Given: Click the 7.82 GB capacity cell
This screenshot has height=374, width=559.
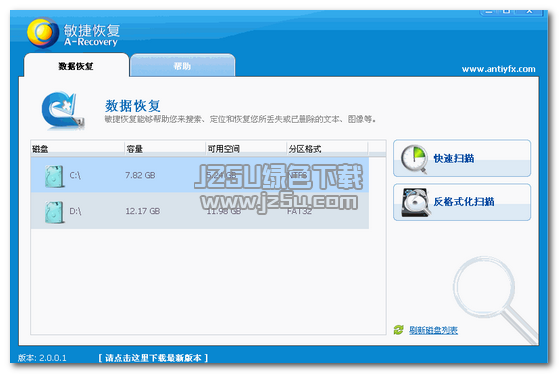Looking at the screenshot, I should pyautogui.click(x=140, y=175).
